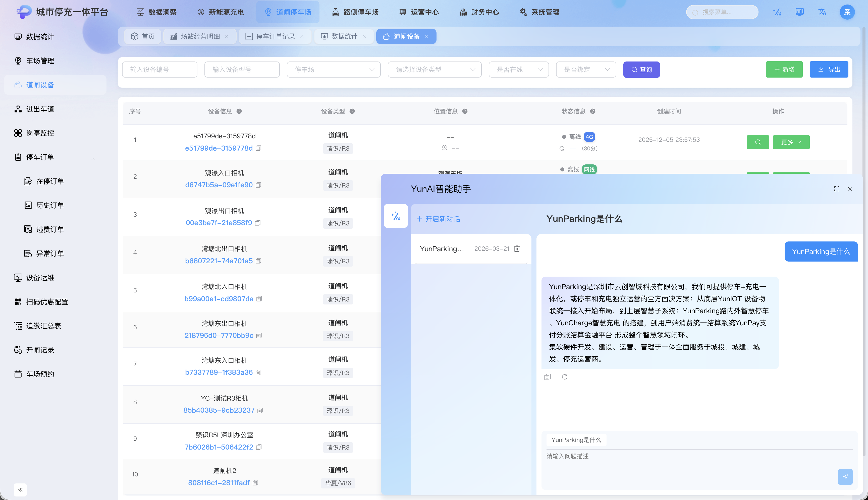The image size is (868, 500).
Task: Expand the 更多 menu in row 1
Action: tap(791, 142)
